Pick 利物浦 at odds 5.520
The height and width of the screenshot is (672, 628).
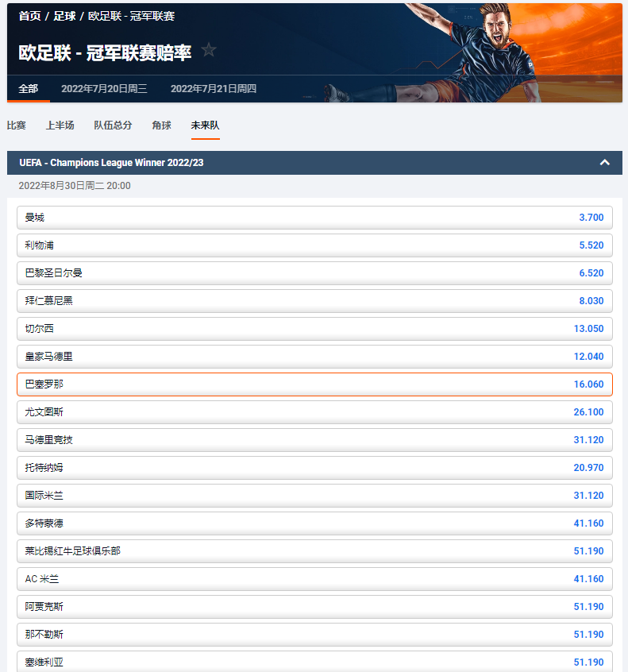click(x=314, y=245)
